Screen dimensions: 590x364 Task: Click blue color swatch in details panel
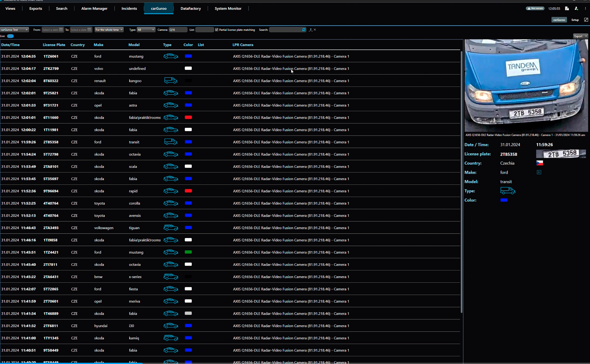point(504,200)
